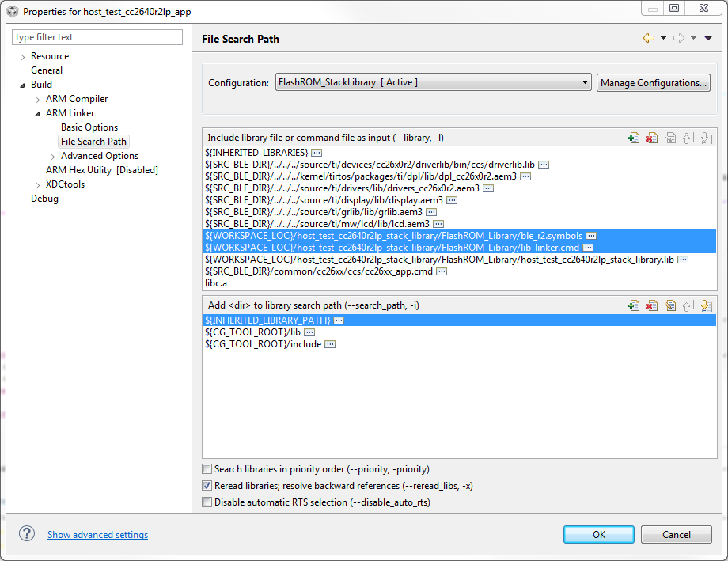The height and width of the screenshot is (561, 728).
Task: Collapse the Build tree node
Action: tap(22, 85)
